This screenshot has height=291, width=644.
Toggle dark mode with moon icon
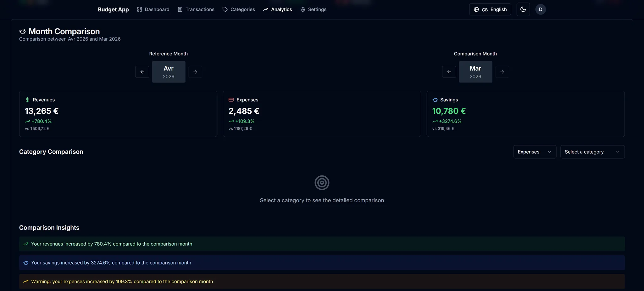[523, 9]
